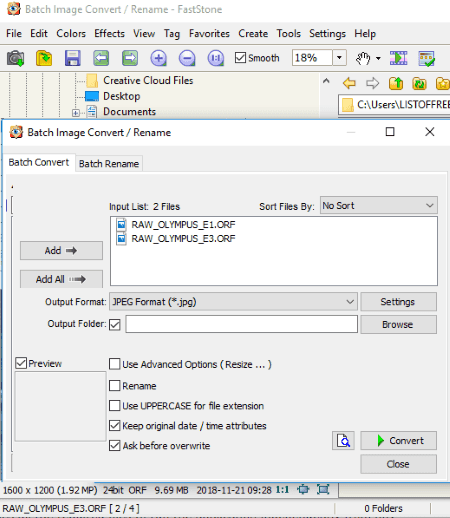Click the full screen icon in the status bar
The image size is (450, 518).
point(323,489)
